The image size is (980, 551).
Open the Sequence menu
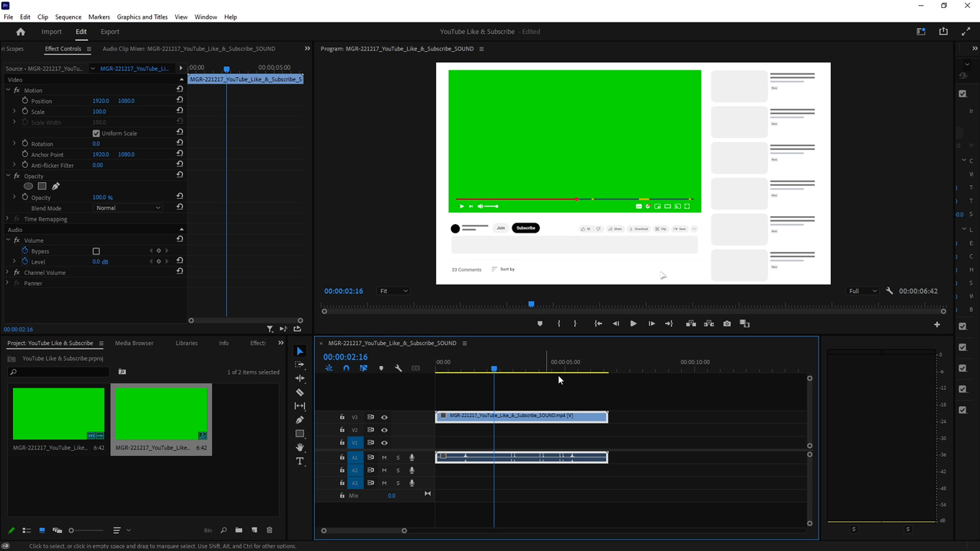(68, 17)
